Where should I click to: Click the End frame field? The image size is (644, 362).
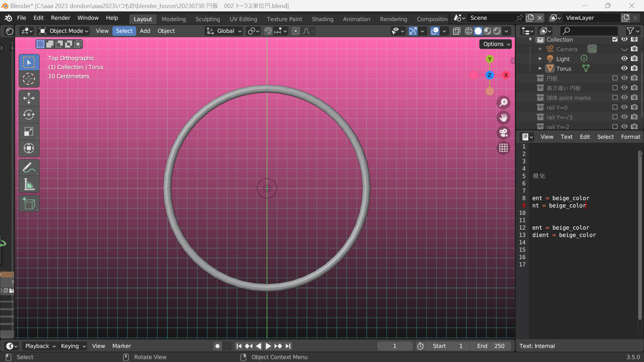491,346
